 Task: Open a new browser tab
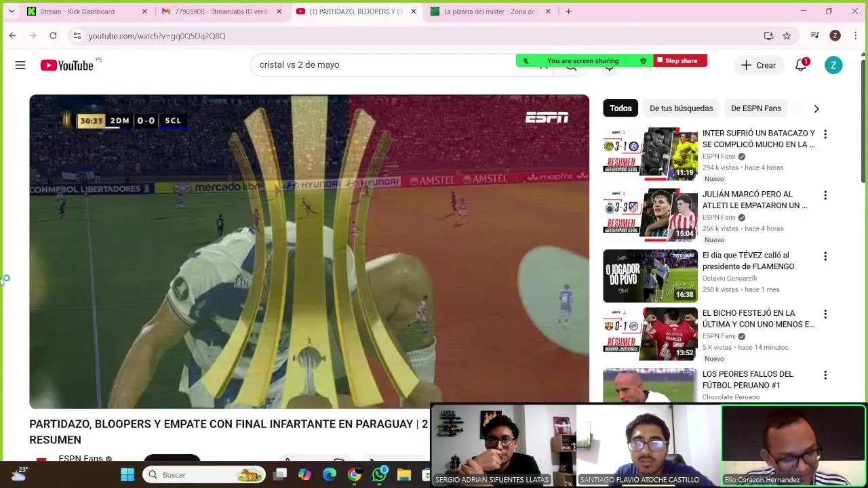(568, 12)
